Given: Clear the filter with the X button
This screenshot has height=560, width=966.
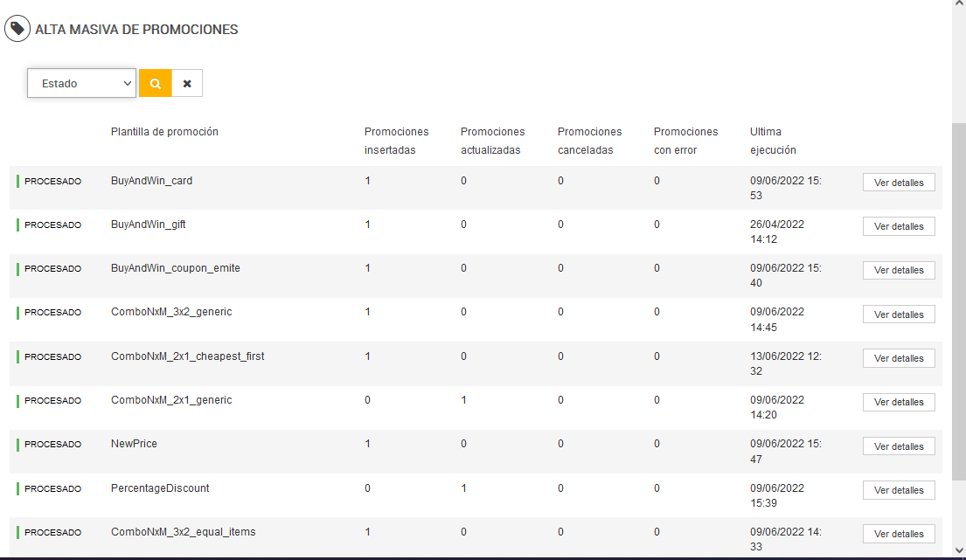Looking at the screenshot, I should [x=187, y=83].
